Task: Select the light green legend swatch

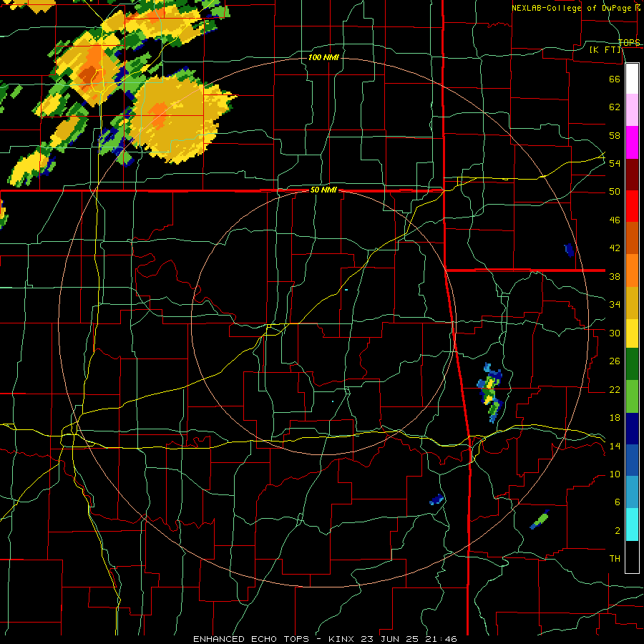Action: pos(632,396)
